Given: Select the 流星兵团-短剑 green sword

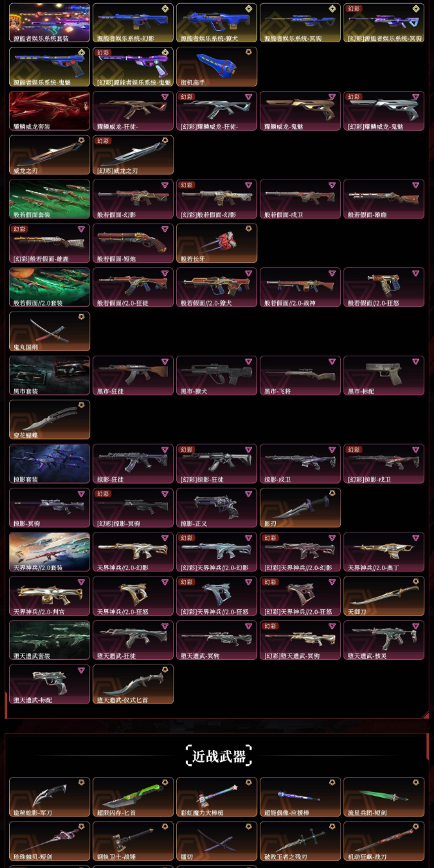Looking at the screenshot, I should 384,797.
